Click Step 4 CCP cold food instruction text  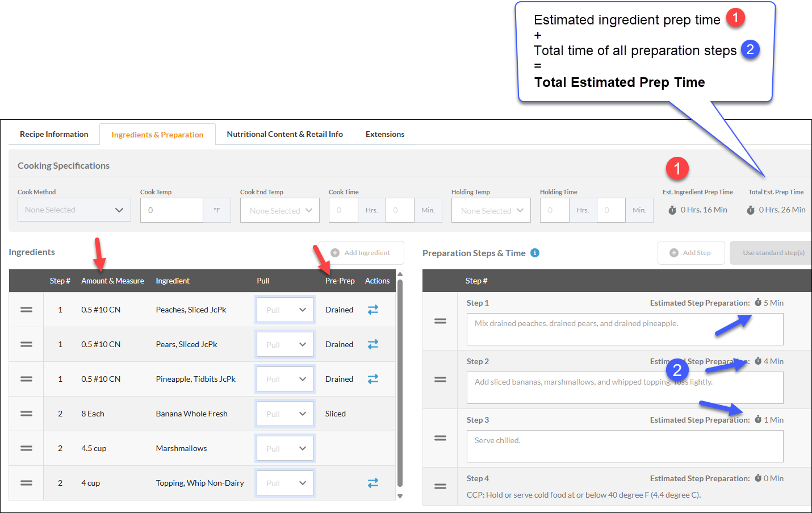point(584,495)
